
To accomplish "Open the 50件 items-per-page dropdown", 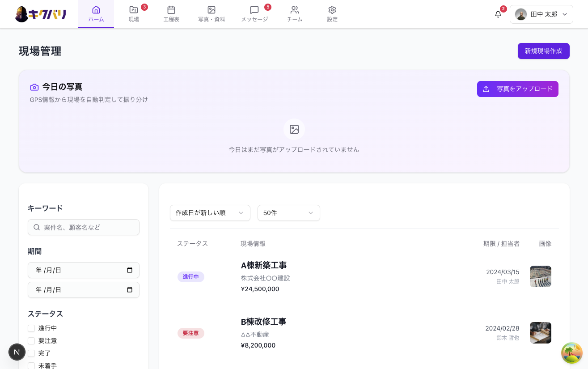I will (x=288, y=213).
